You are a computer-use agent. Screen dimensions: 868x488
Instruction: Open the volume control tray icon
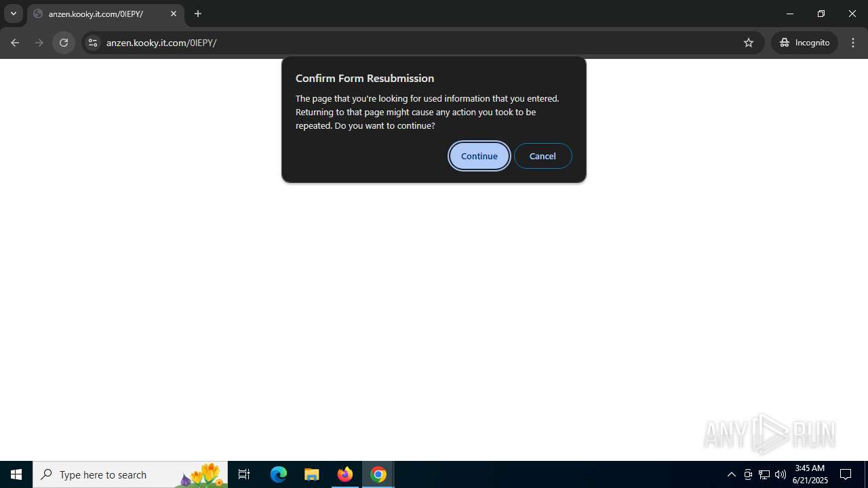pyautogui.click(x=781, y=474)
